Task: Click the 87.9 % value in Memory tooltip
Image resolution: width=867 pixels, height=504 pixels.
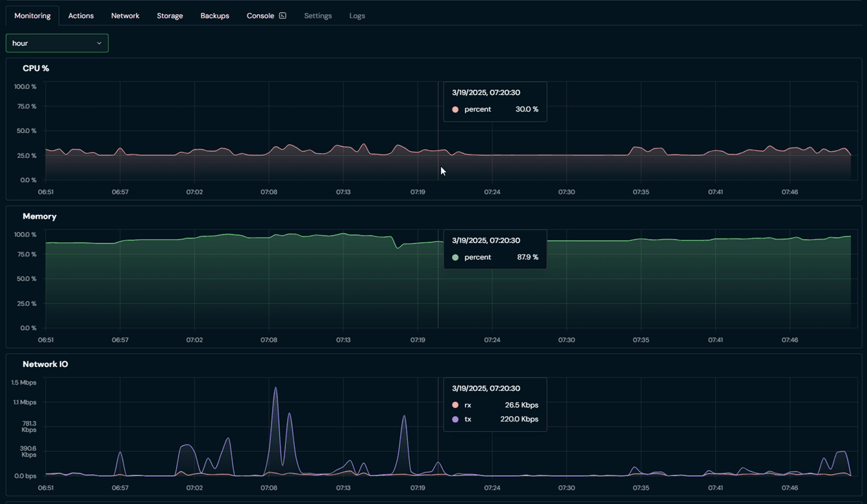Action: coord(527,258)
